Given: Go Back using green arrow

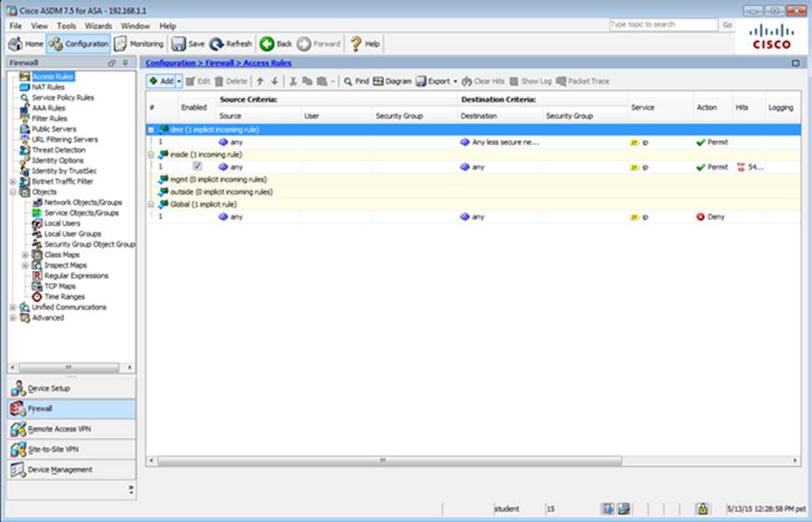Looking at the screenshot, I should click(x=267, y=44).
